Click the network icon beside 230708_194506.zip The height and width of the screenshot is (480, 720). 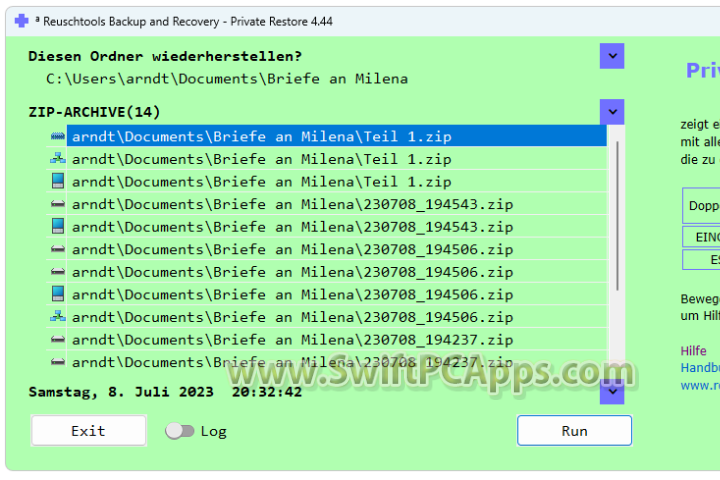[x=57, y=316]
